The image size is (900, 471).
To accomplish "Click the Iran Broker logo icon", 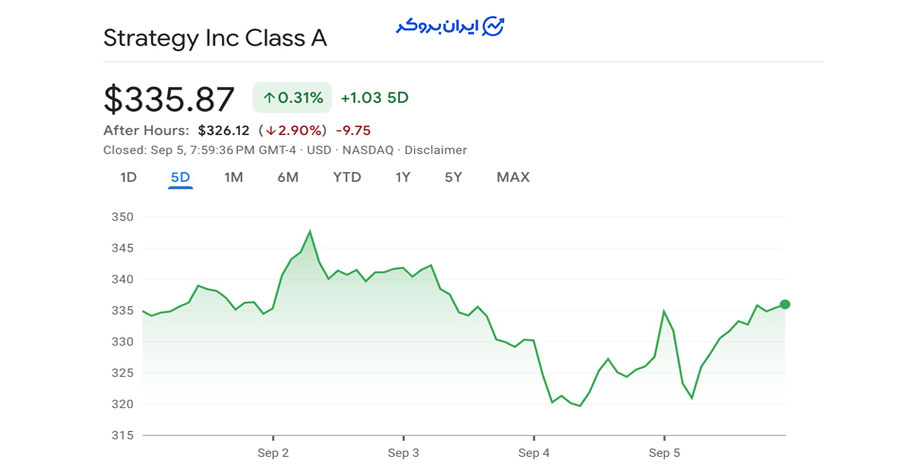I will 493,27.
